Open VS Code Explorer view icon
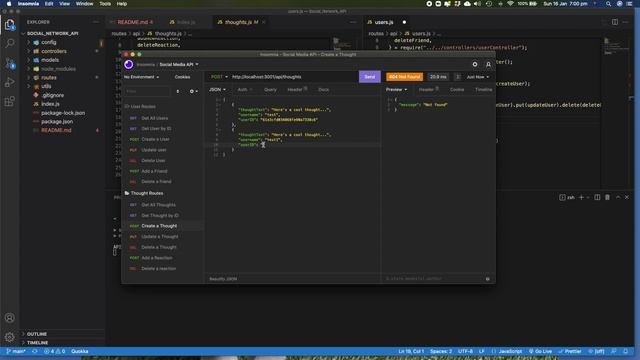The image size is (640, 360). [10, 25]
